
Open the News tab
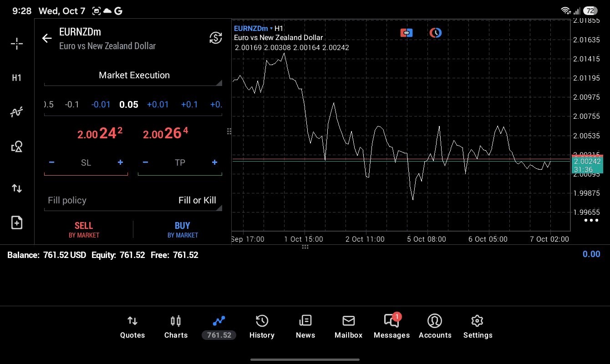(305, 327)
